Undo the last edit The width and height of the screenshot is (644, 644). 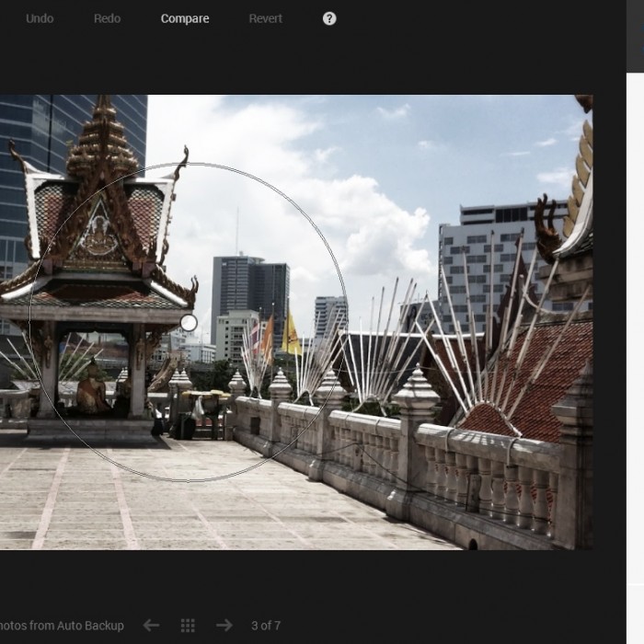coord(40,18)
